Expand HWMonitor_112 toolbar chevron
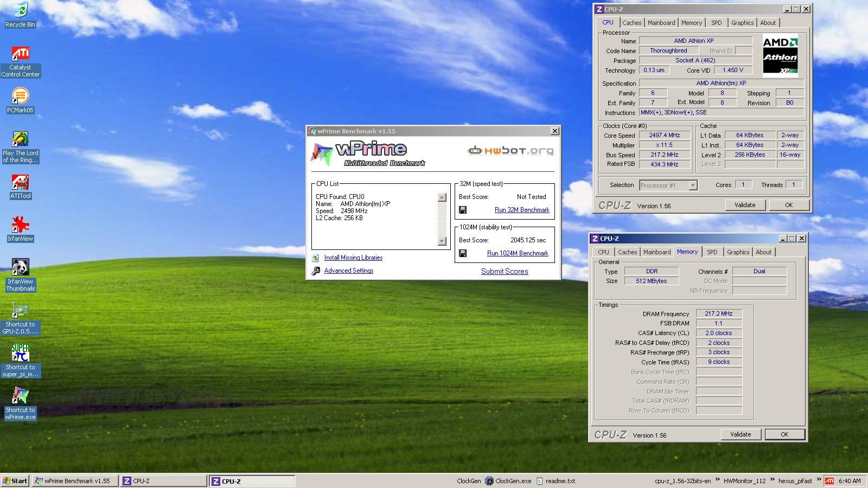The width and height of the screenshot is (868, 488). [772, 480]
